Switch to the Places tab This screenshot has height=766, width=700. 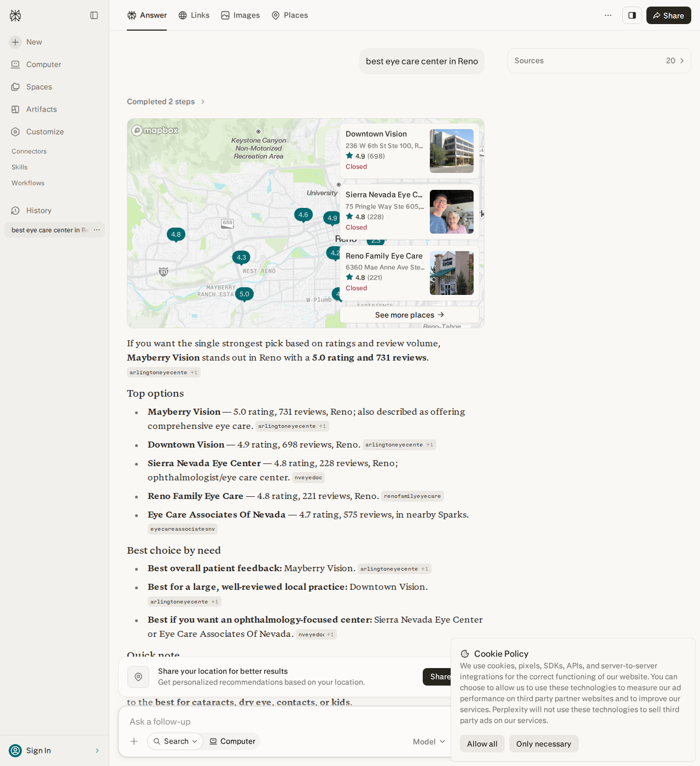(290, 15)
